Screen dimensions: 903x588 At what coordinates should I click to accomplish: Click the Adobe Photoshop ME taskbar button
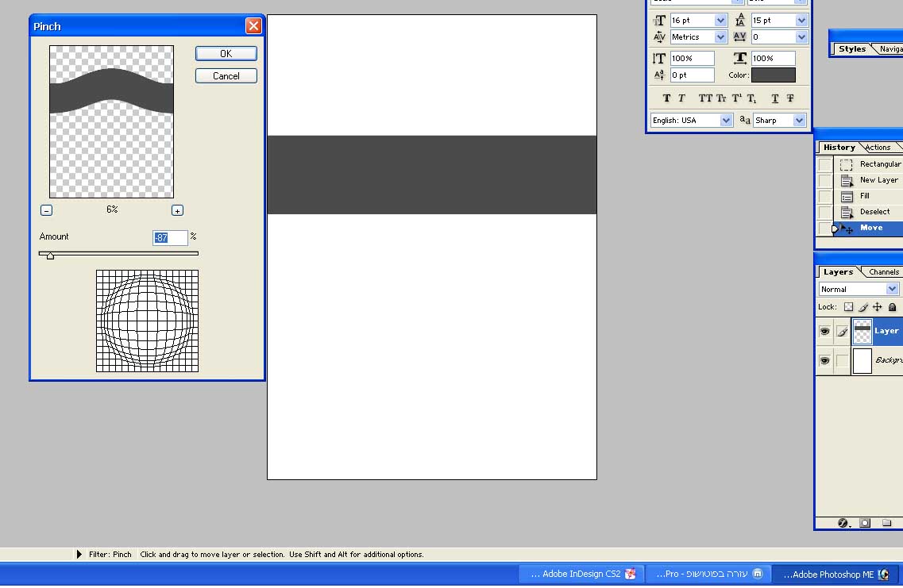click(x=836, y=575)
